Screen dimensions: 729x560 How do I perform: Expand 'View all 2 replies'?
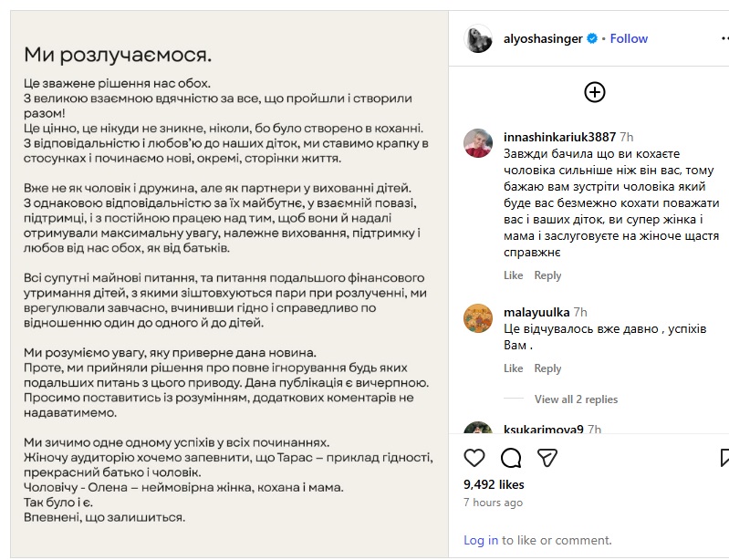576,399
